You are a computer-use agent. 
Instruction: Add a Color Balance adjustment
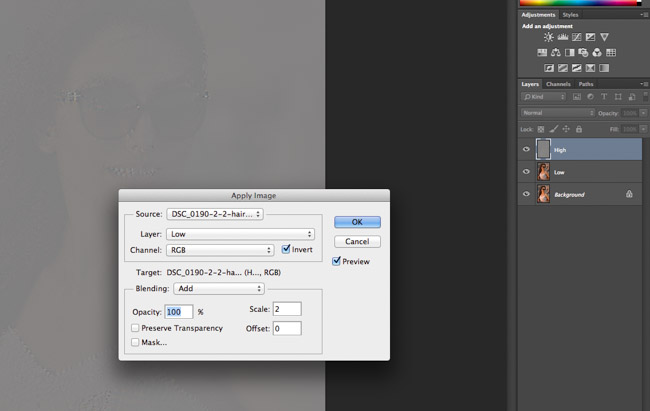click(x=556, y=53)
